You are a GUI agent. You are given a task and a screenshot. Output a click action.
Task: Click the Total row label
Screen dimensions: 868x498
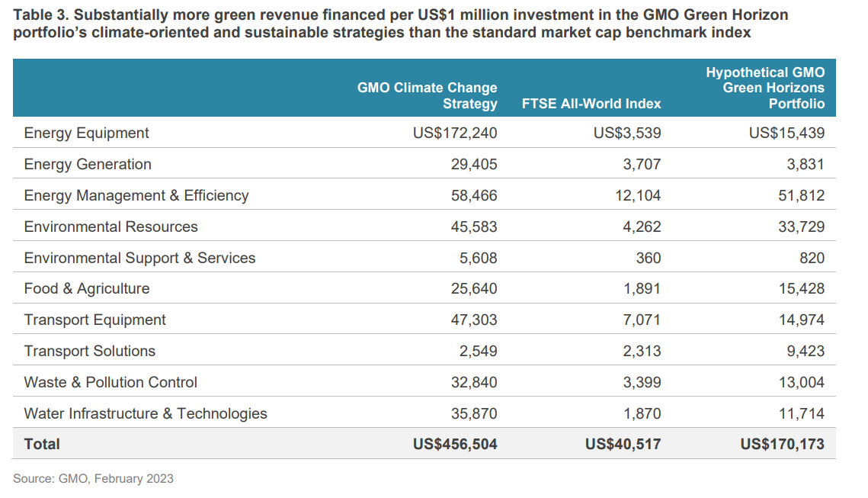click(42, 445)
